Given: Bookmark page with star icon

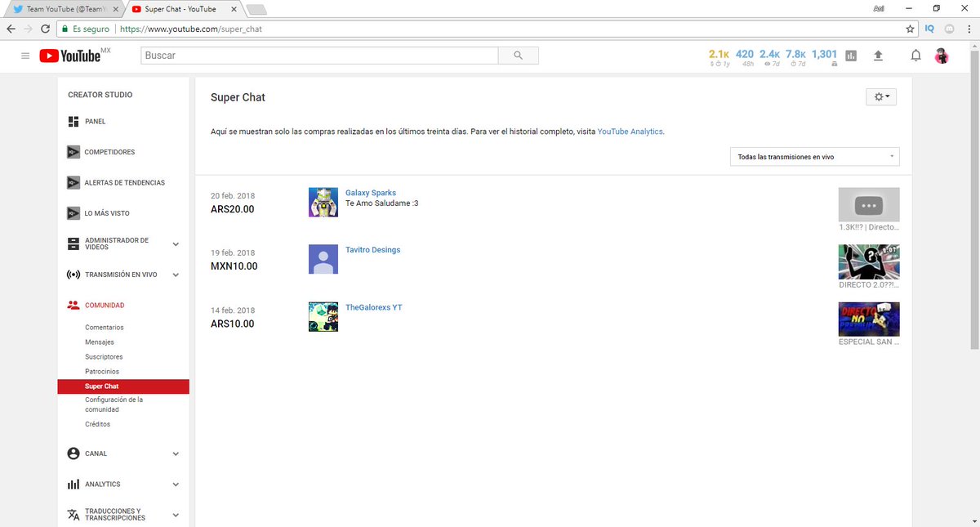Looking at the screenshot, I should pyautogui.click(x=911, y=28).
